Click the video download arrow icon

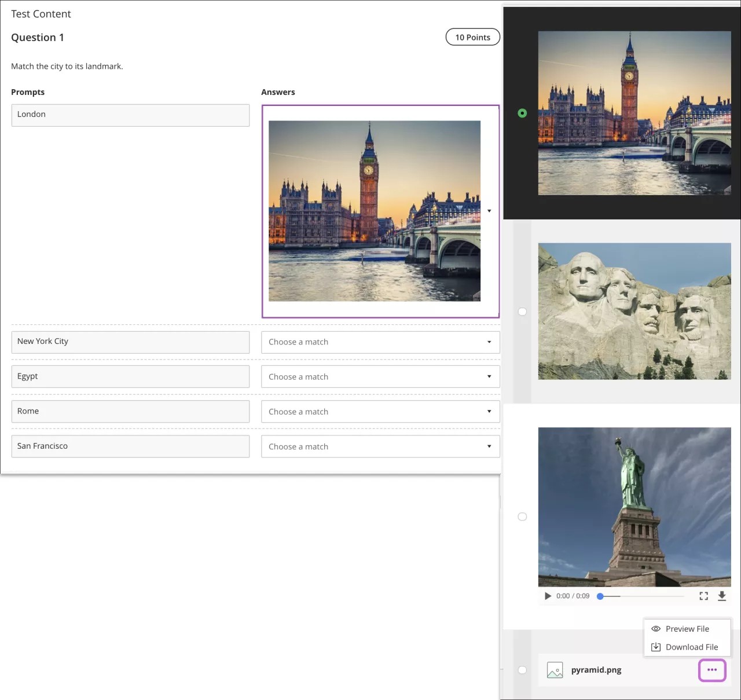722,596
